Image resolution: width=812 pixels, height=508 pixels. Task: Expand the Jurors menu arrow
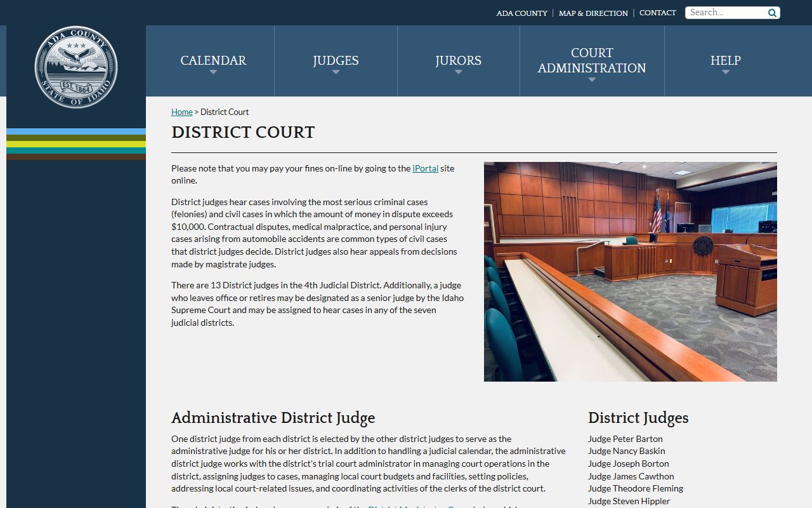point(458,72)
